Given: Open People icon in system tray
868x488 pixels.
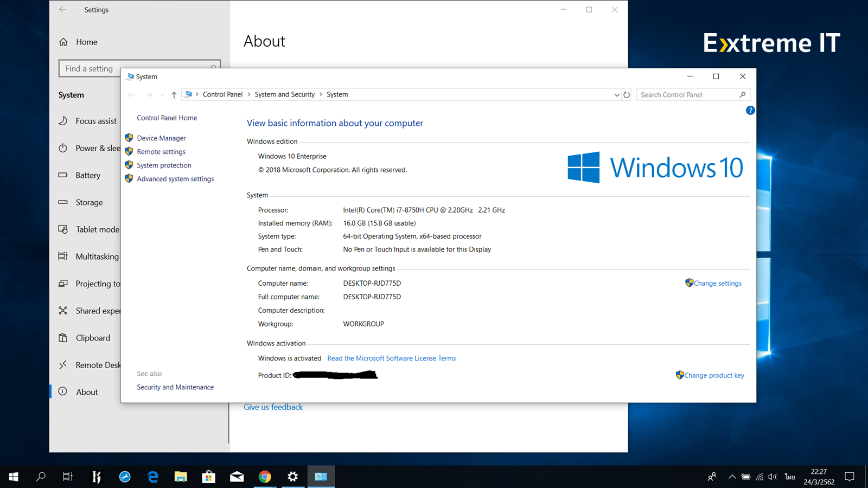Looking at the screenshot, I should (x=712, y=477).
